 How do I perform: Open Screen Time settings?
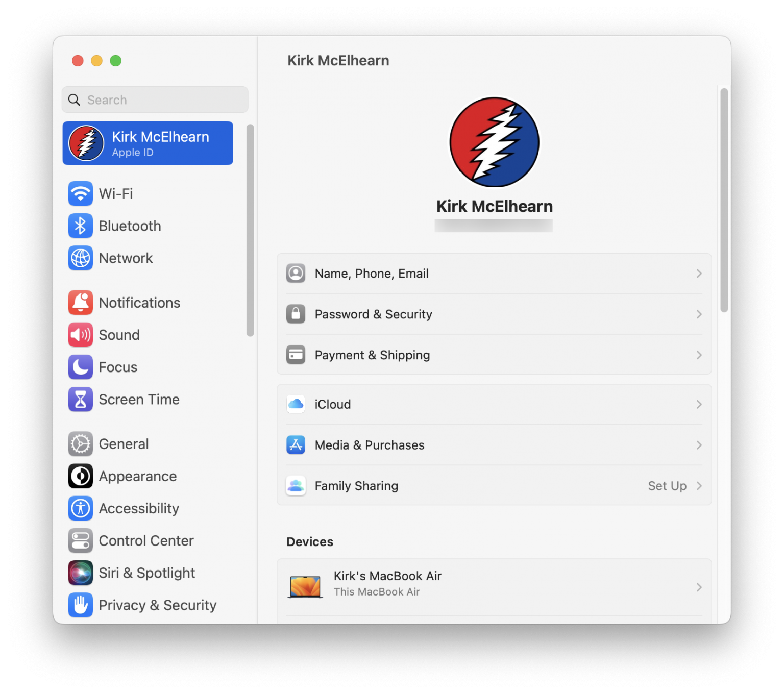(139, 400)
